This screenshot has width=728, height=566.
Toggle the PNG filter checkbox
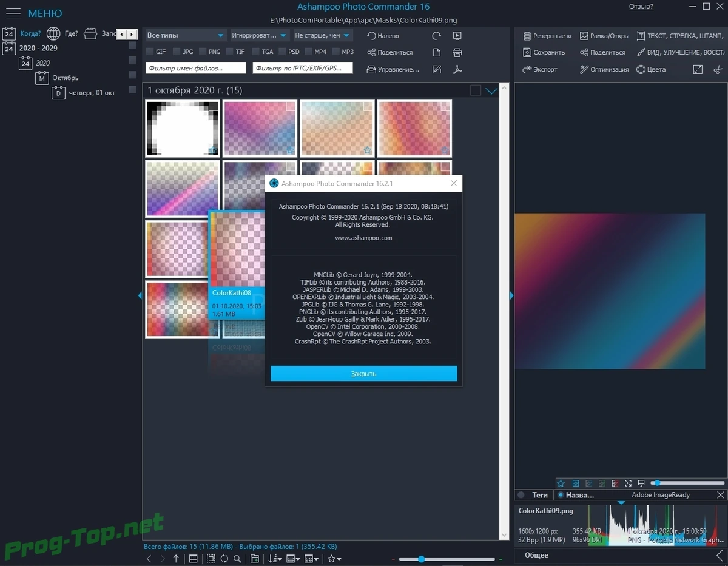(203, 52)
